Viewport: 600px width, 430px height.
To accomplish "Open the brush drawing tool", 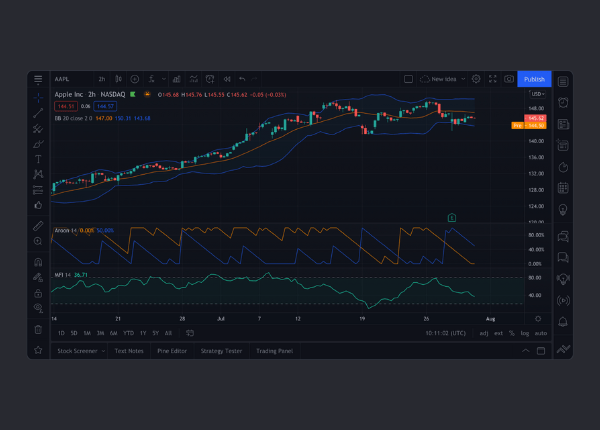I will pos(38,144).
